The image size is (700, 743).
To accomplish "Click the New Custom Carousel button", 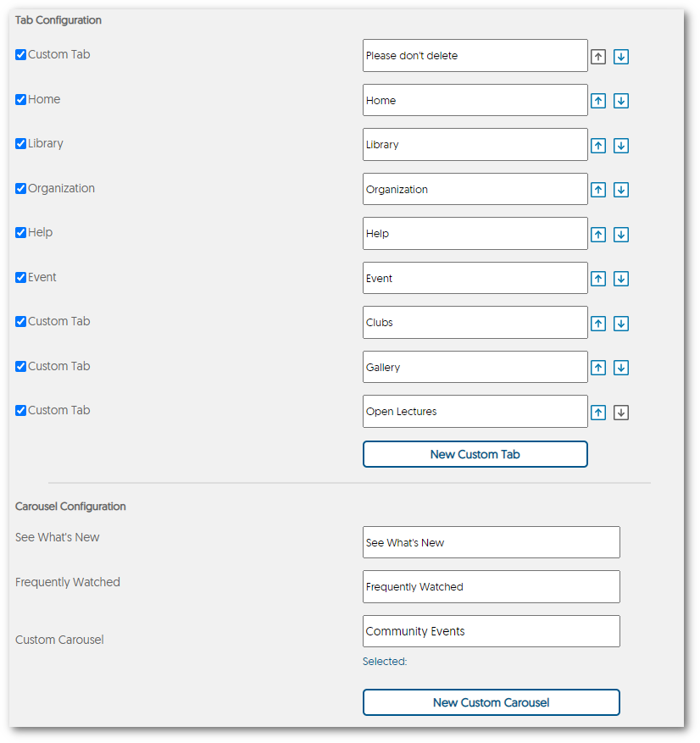I will tap(491, 702).
